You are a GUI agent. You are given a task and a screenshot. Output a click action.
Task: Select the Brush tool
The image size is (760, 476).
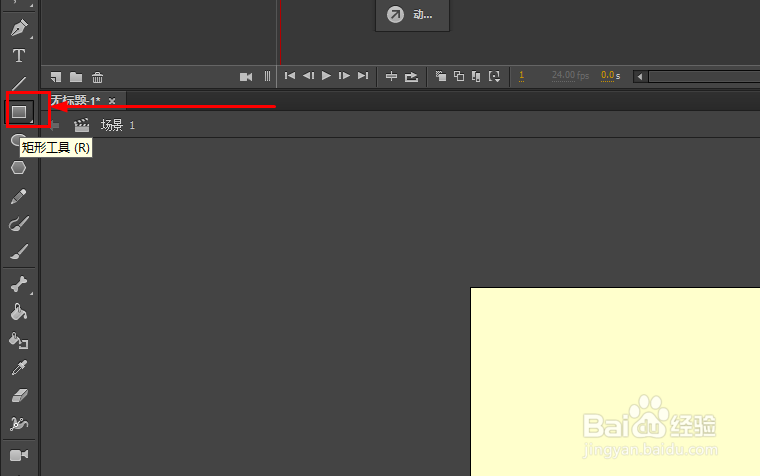click(x=19, y=252)
